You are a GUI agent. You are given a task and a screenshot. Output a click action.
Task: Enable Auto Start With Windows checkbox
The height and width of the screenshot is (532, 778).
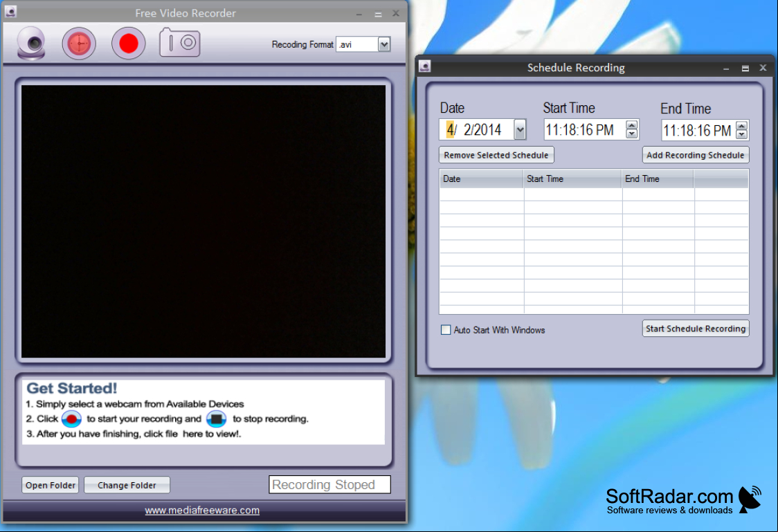pos(446,330)
